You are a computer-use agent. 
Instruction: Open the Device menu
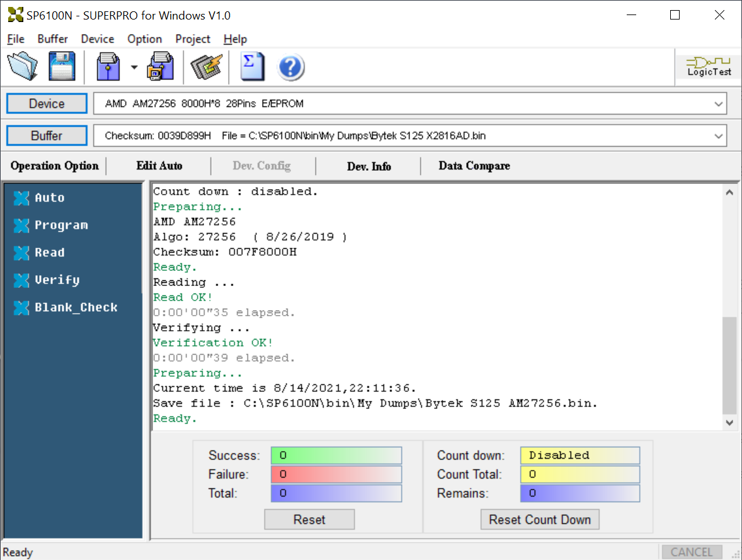coord(98,39)
